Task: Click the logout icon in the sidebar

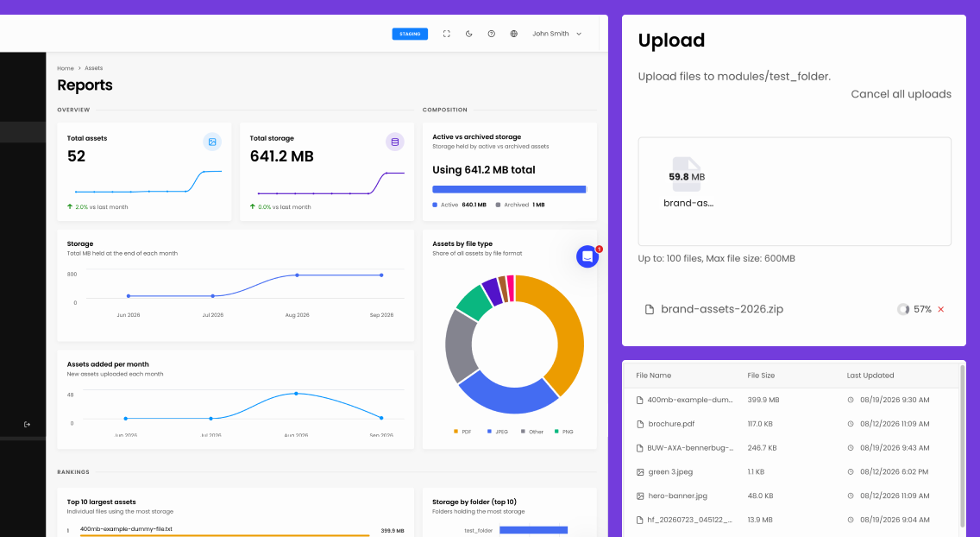Action: click(27, 425)
